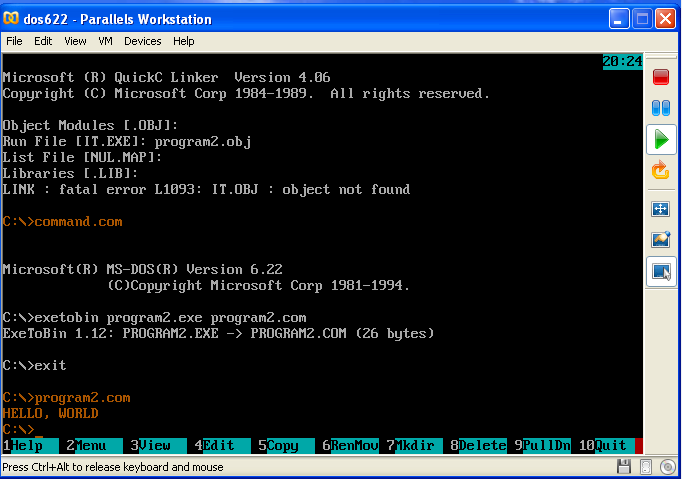Click the 'Run File [IT.EXE]: program2.obj' line
This screenshot has width=682, height=479.
tap(127, 141)
